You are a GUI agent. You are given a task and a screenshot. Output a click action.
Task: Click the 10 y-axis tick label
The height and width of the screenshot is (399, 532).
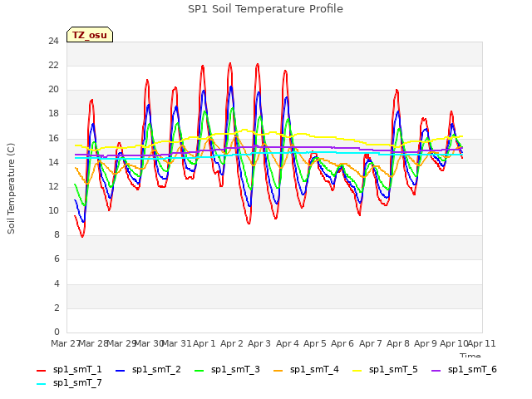tap(53, 210)
